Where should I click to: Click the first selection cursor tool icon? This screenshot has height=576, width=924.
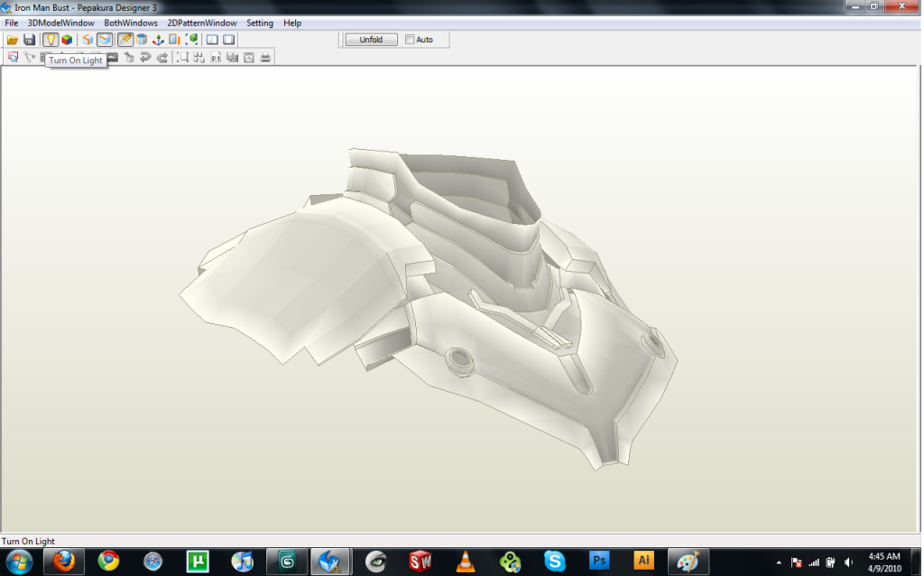(x=14, y=58)
